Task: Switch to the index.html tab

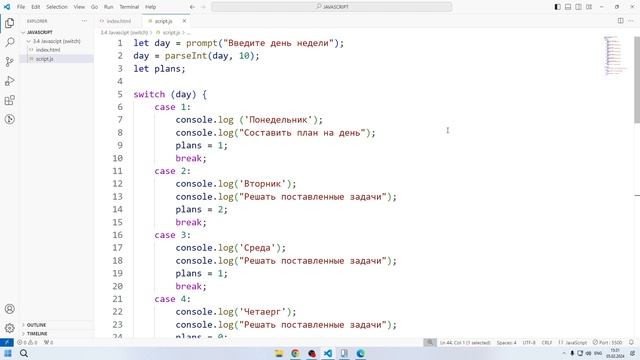Action: click(x=119, y=21)
